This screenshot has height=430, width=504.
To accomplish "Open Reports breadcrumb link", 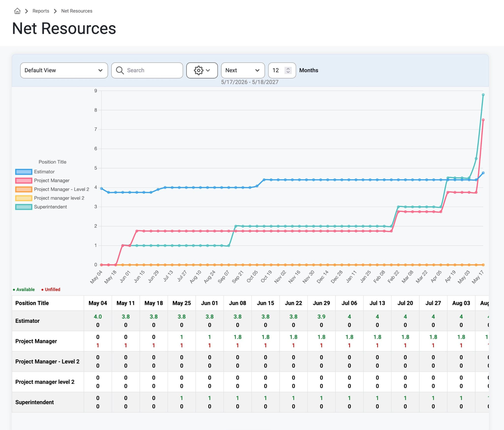I will [x=41, y=11].
